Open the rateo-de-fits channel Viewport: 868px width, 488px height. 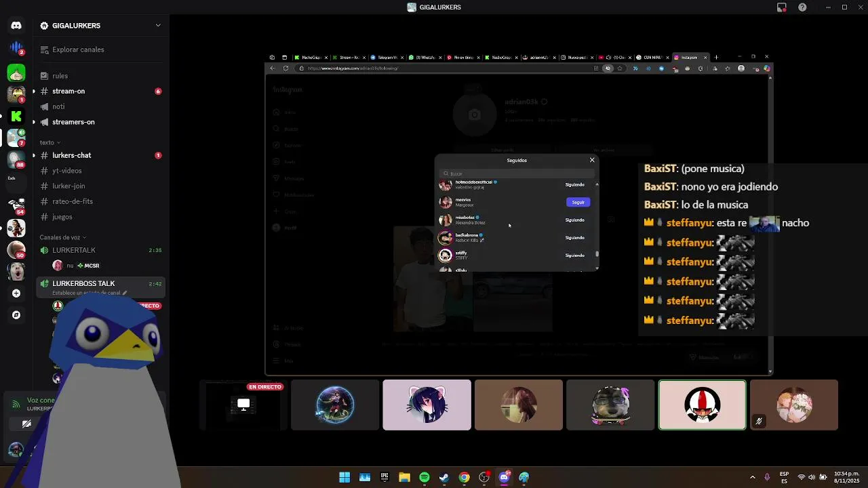100,201
